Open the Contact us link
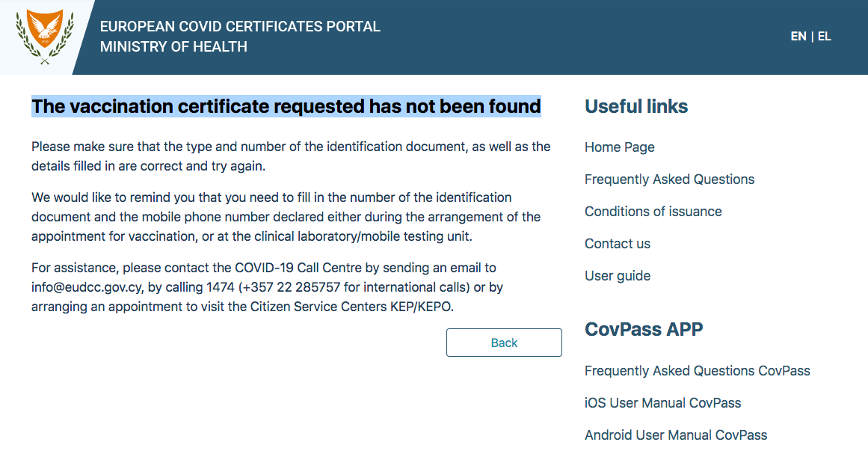Image resolution: width=868 pixels, height=451 pixels. point(618,243)
